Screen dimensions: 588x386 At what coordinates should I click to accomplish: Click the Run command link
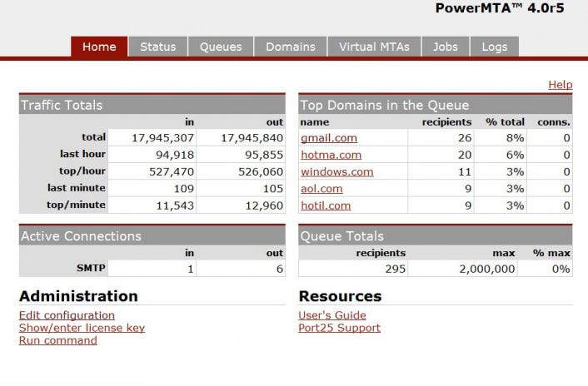pos(58,340)
